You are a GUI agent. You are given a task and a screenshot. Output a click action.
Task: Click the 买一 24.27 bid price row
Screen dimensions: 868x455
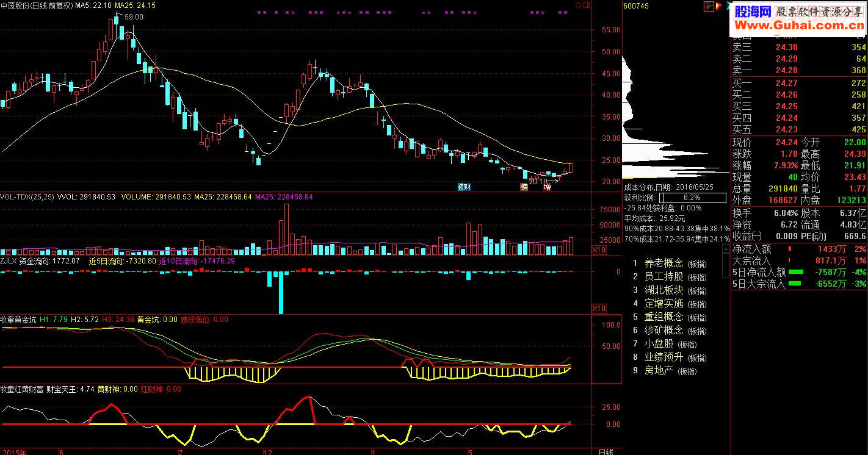(799, 83)
